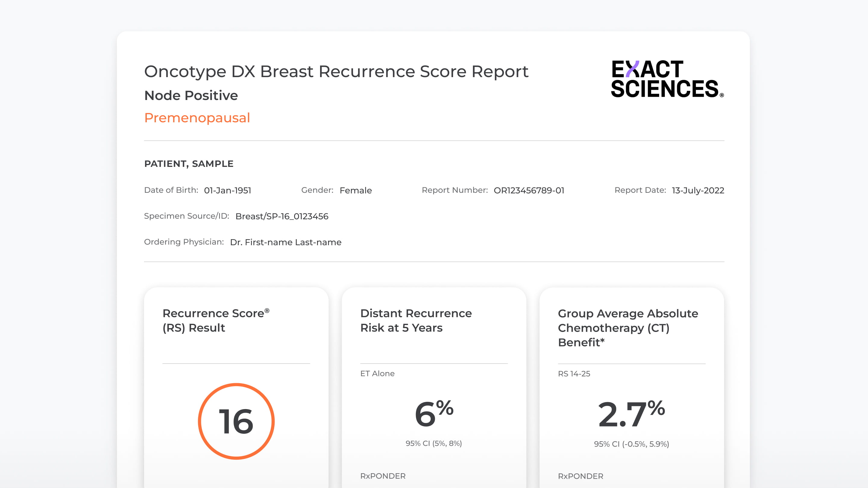Click the Premenopausal label
868x488 pixels.
pyautogui.click(x=197, y=117)
